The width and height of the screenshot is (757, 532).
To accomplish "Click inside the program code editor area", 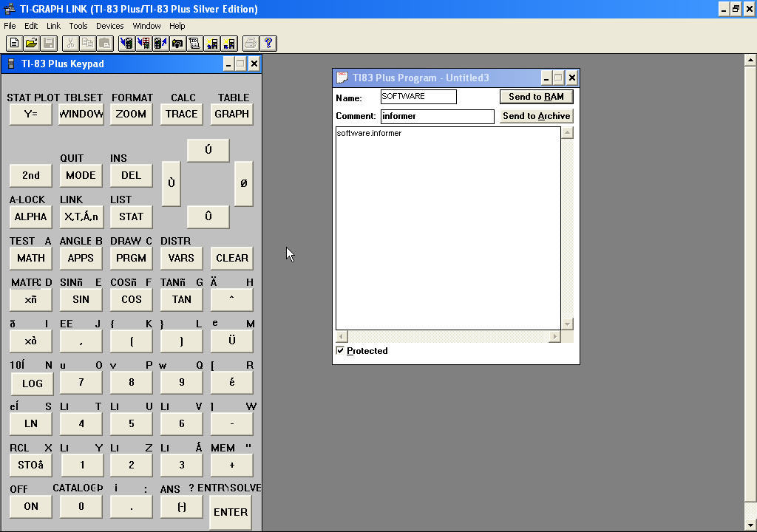I will pos(448,228).
